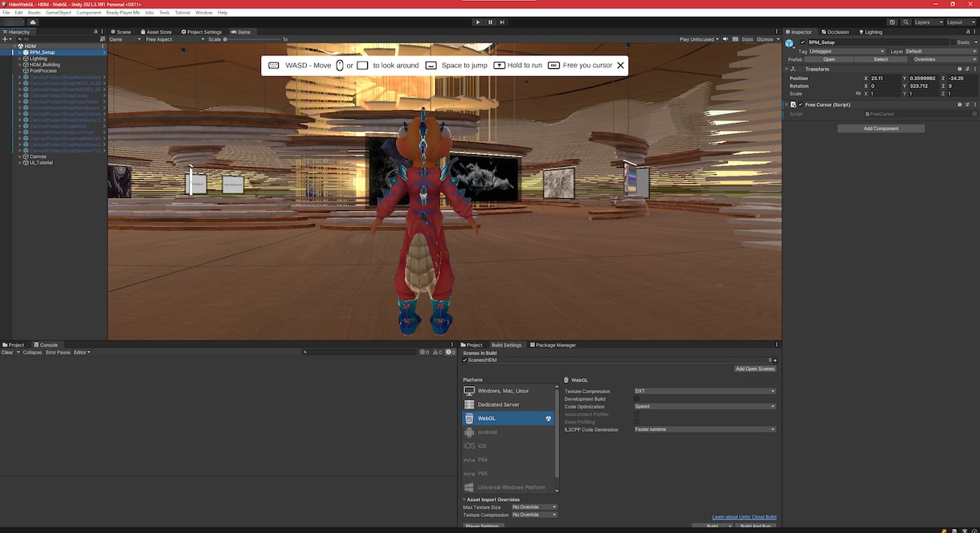Toggle the warning message counter in Console
Image resolution: width=980 pixels, height=533 pixels.
[437, 352]
